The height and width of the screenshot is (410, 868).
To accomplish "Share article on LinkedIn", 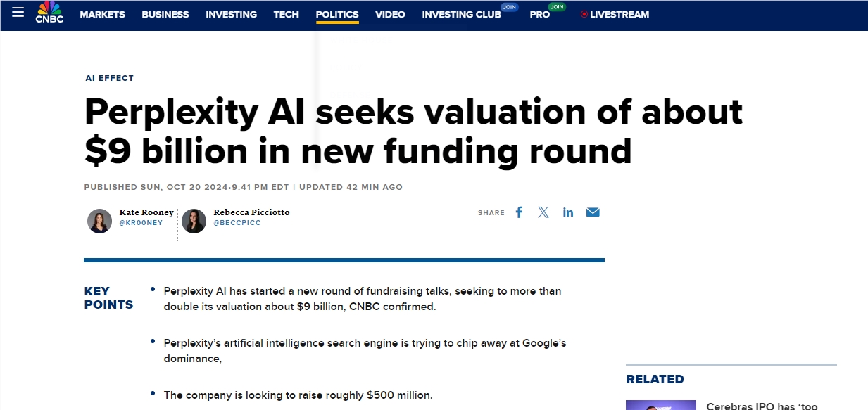I will tap(568, 212).
